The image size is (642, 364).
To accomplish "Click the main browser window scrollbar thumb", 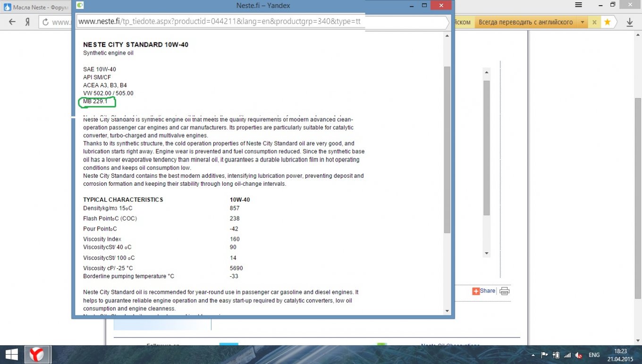I will [638, 198].
